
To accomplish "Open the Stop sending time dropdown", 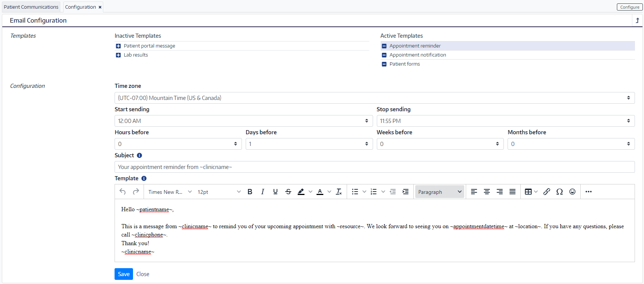I will pyautogui.click(x=506, y=121).
